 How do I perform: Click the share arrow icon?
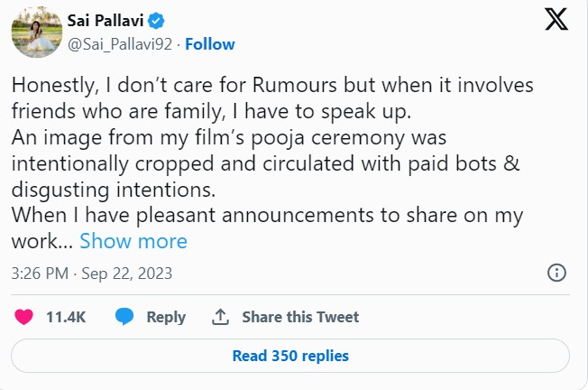[x=219, y=317]
